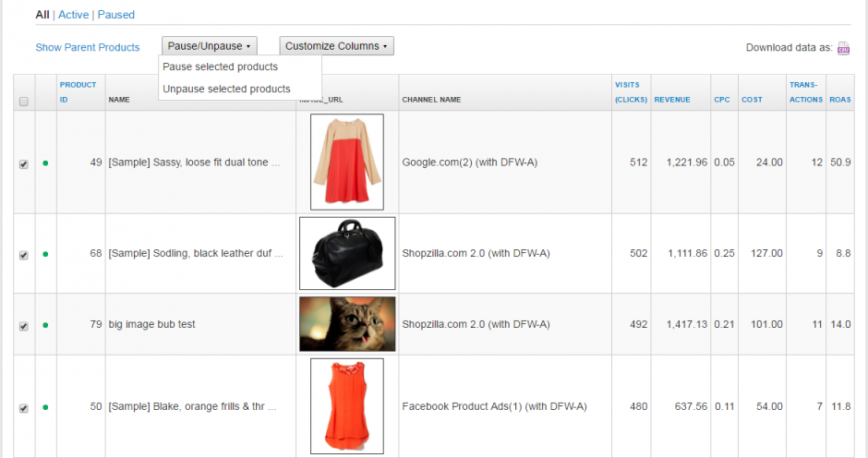Sort by Cost column header
The image size is (868, 458).
coord(752,100)
